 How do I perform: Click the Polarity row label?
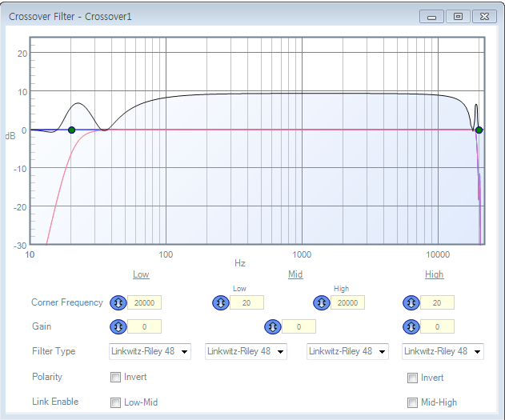pyautogui.click(x=47, y=377)
